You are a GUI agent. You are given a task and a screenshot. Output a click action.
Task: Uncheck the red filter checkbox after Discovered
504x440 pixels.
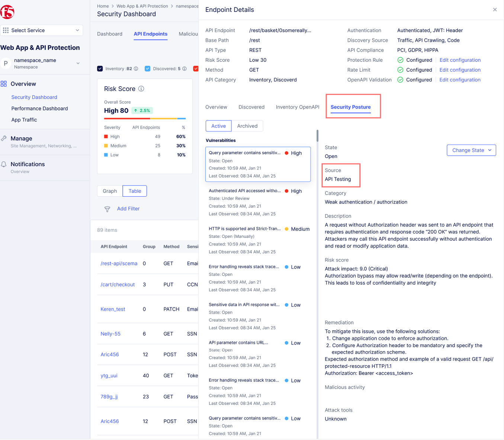tap(196, 68)
